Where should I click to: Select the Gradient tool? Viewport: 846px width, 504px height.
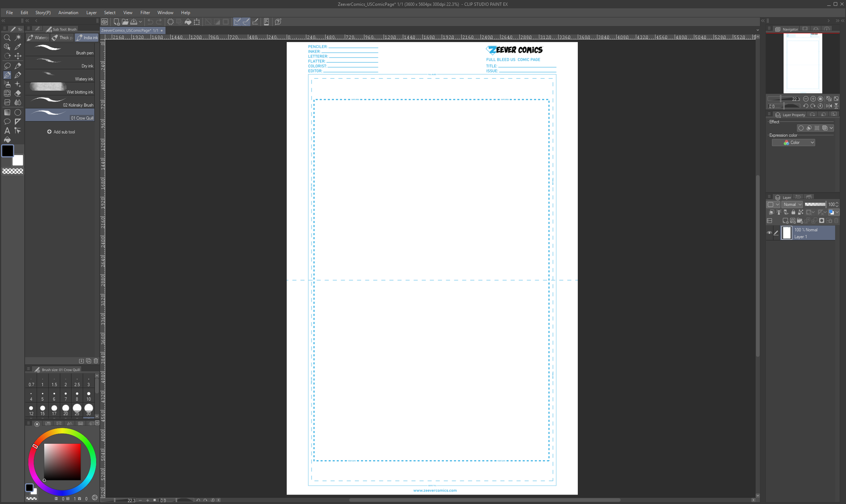[7, 112]
